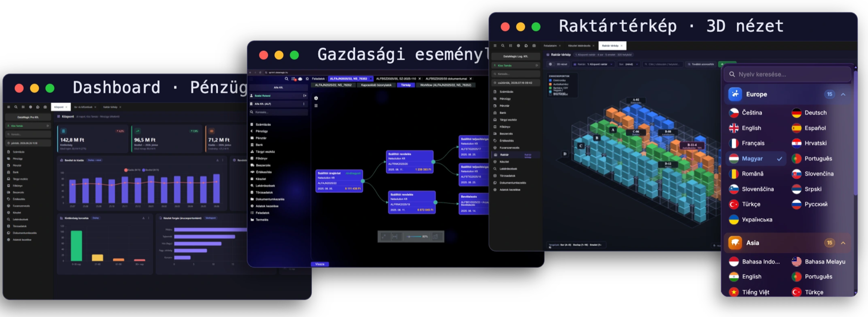Click the Bahasa Melayu flag icon

click(796, 261)
